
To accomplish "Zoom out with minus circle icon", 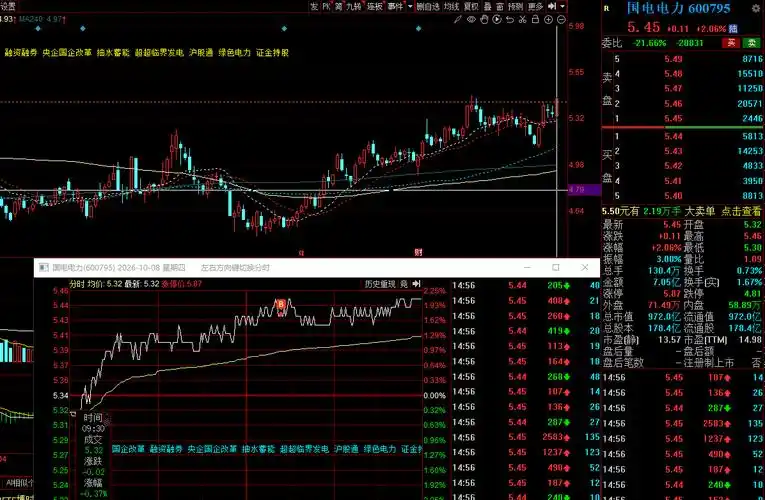I will (561, 20).
